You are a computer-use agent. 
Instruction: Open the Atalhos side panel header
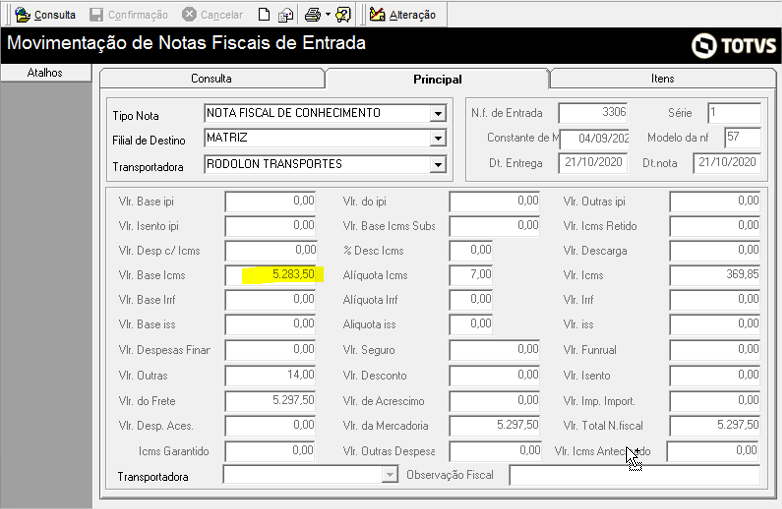(x=45, y=73)
